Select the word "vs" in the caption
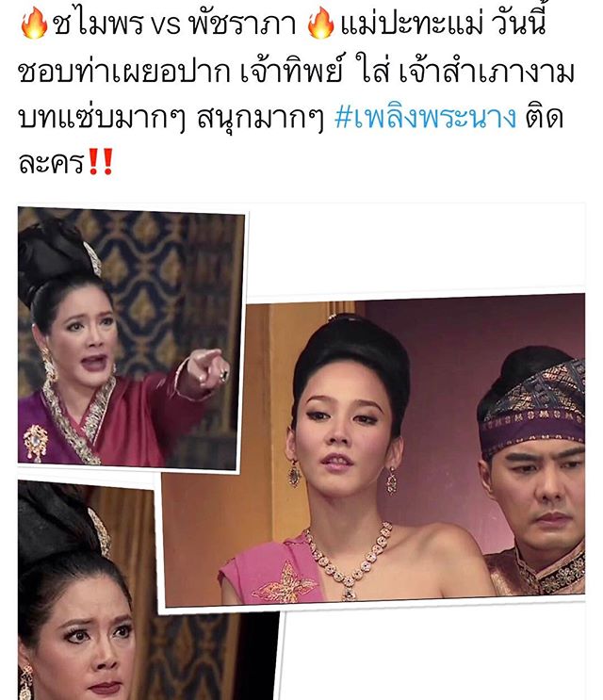The width and height of the screenshot is (603, 700). (x=165, y=25)
